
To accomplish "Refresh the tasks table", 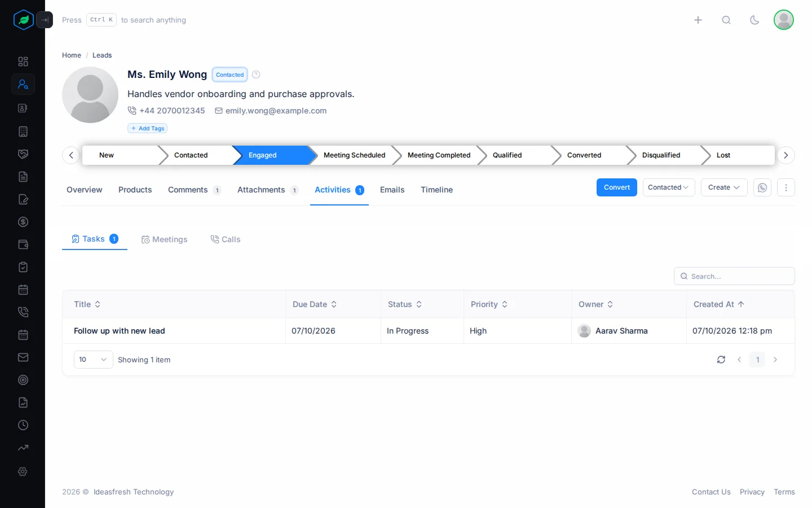I will click(721, 360).
